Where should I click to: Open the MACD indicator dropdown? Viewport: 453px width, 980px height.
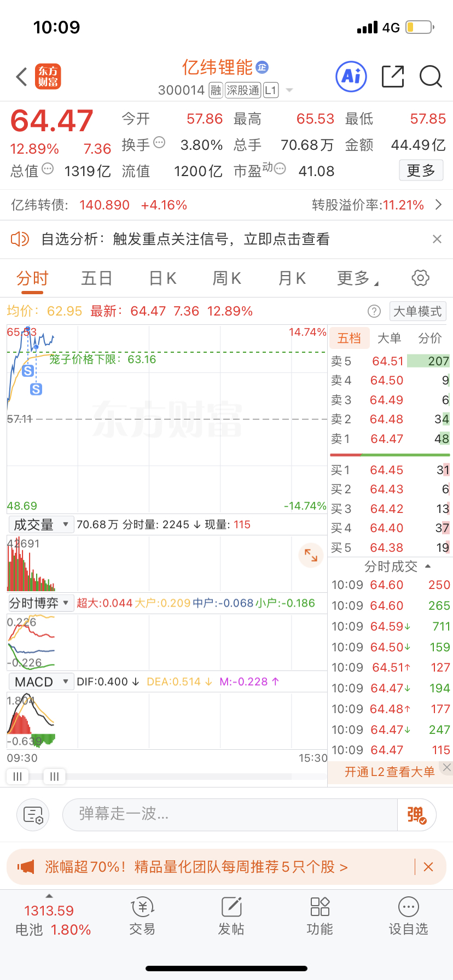coord(40,682)
